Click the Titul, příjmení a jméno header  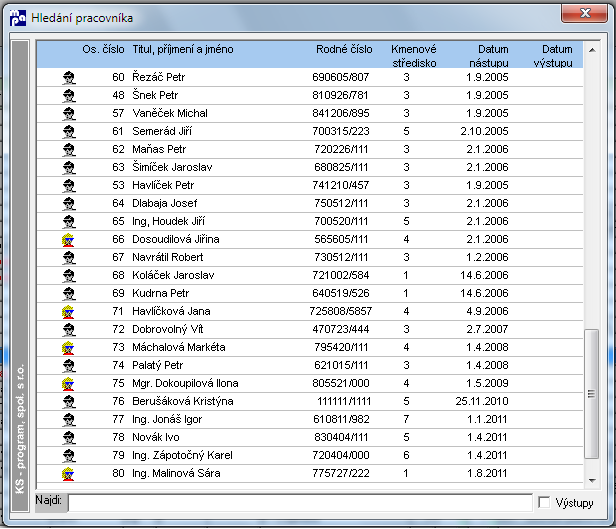pos(183,49)
